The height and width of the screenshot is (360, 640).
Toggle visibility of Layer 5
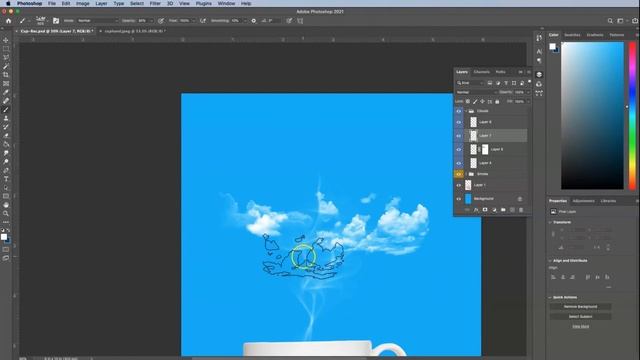point(458,149)
